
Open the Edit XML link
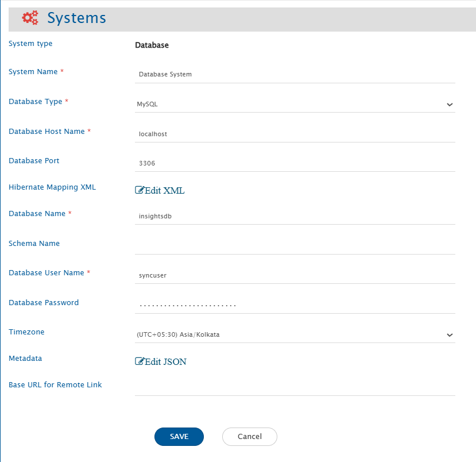(x=164, y=190)
